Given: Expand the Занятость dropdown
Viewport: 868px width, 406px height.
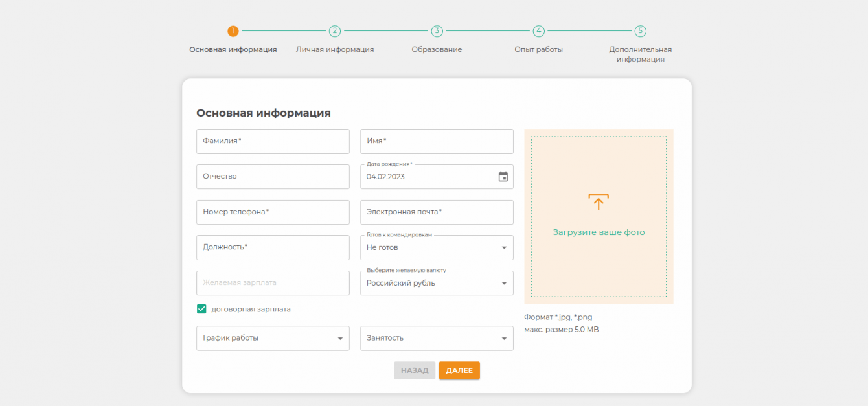Looking at the screenshot, I should [437, 338].
